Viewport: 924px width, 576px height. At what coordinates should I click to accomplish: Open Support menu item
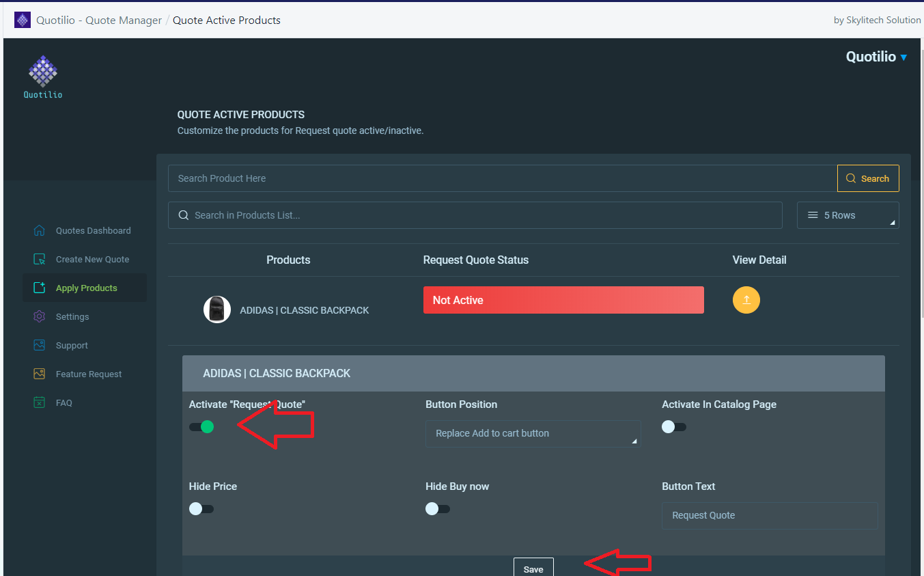85,345
